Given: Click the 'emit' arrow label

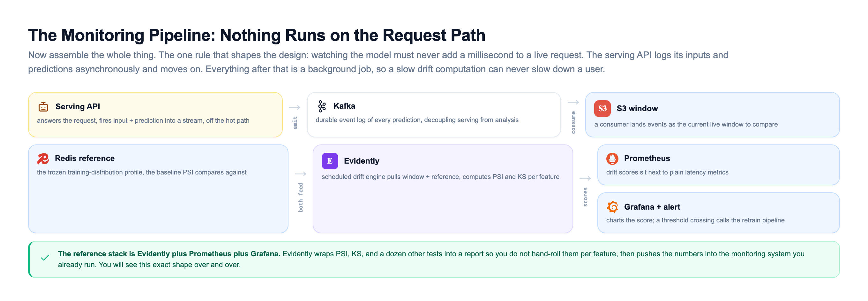Looking at the screenshot, I should click(295, 123).
